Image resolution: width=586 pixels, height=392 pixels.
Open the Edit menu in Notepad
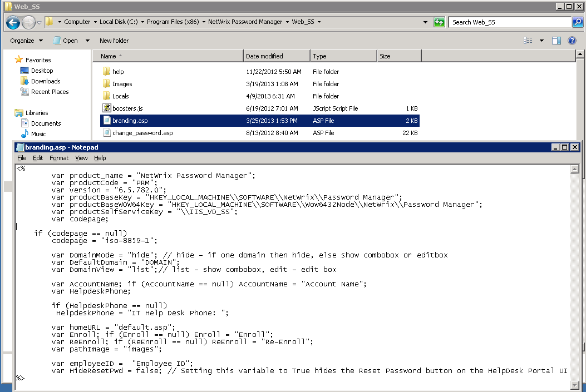coord(38,158)
